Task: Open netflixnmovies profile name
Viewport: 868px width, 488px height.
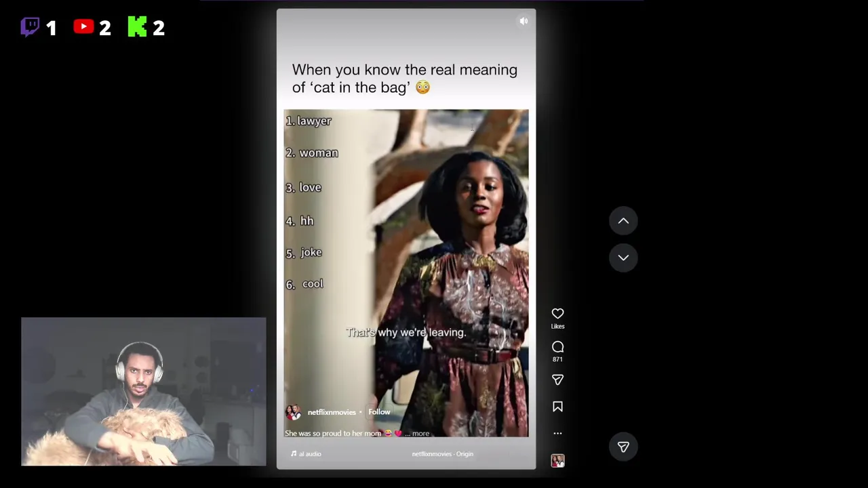Action: coord(332,412)
